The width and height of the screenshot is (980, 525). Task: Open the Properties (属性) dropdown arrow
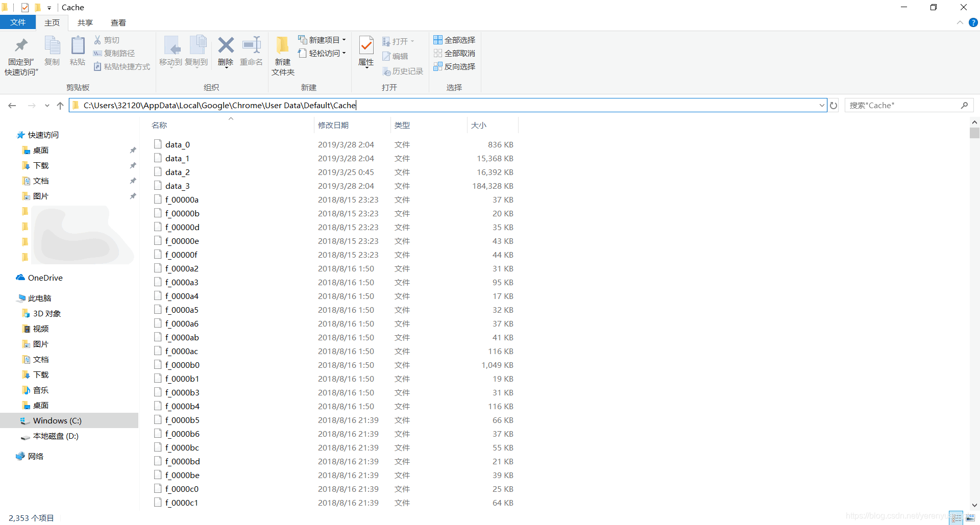(366, 67)
